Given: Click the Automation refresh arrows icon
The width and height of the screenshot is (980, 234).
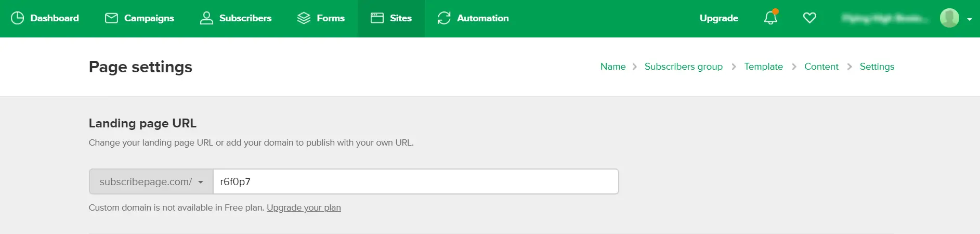Looking at the screenshot, I should 444,18.
